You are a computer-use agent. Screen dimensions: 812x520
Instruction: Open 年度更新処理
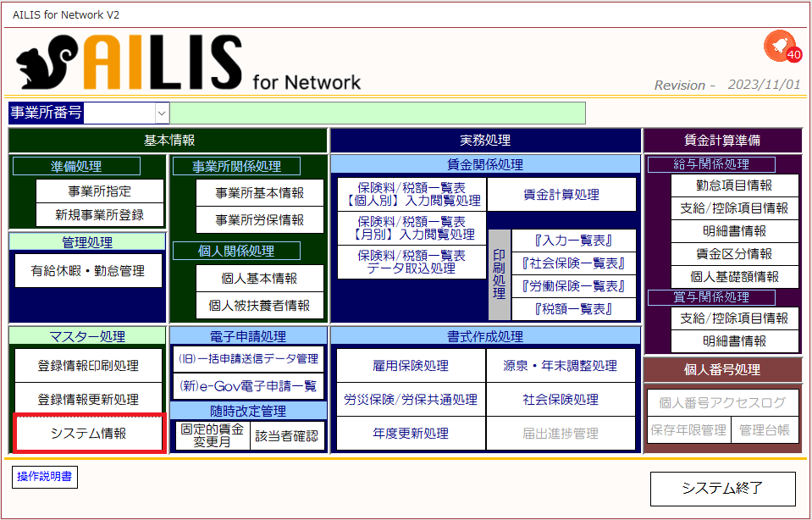(x=411, y=434)
